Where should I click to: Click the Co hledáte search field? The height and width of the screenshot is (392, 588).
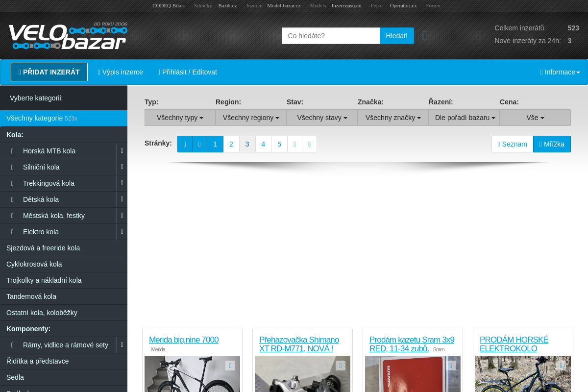coord(331,36)
